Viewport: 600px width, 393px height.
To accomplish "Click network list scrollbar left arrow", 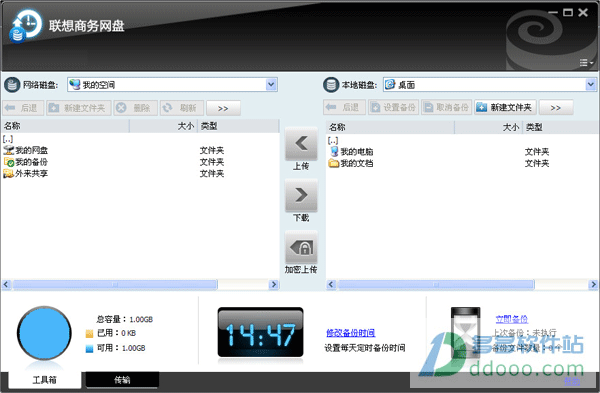I will (x=6, y=284).
